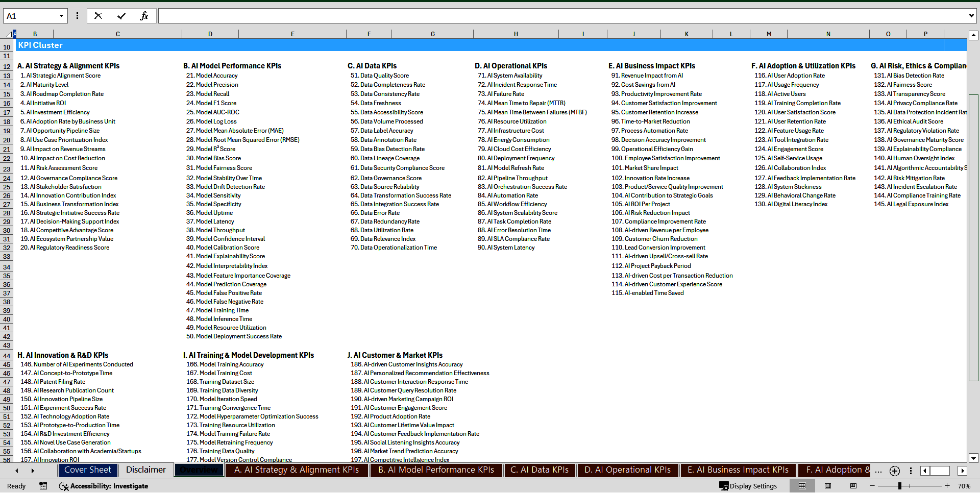Click the vertical ellipsis beside the Name Box
This screenshot has height=493, width=980.
pos(77,16)
